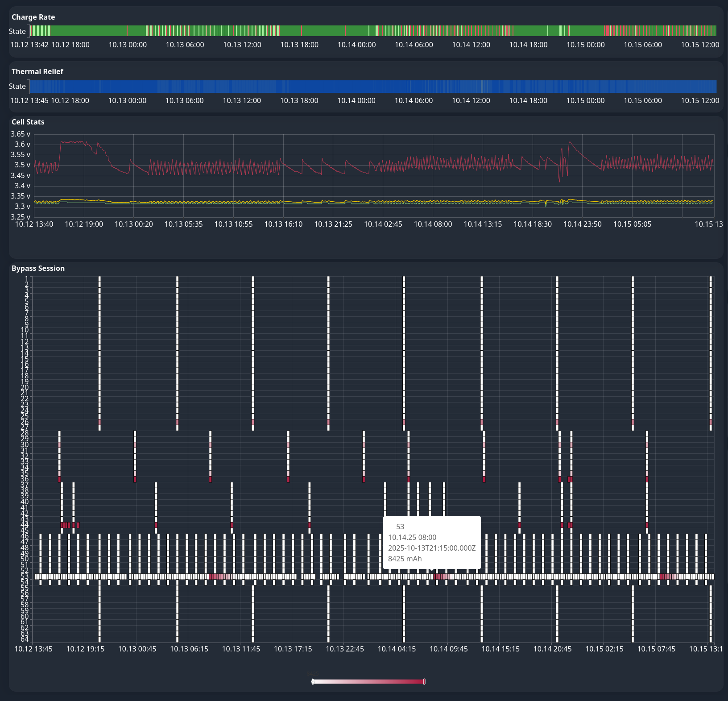
Task: Open the Cell Stats panel title menu
Action: coord(28,122)
